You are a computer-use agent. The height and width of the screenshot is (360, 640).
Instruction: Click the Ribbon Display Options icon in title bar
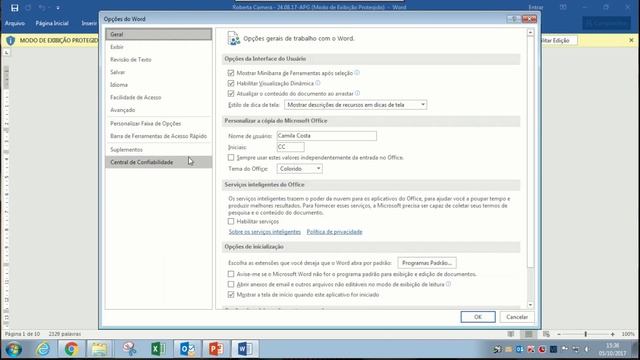[x=563, y=7]
